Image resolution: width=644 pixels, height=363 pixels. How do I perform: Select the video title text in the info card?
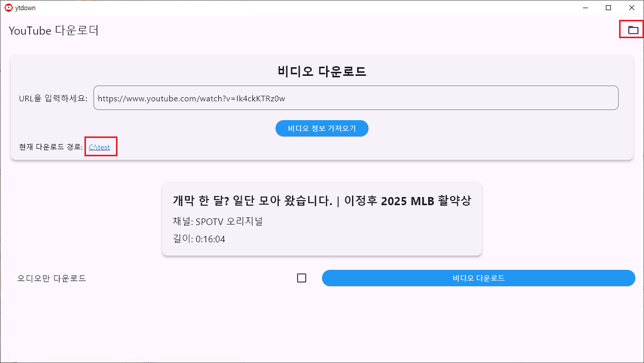tap(322, 201)
